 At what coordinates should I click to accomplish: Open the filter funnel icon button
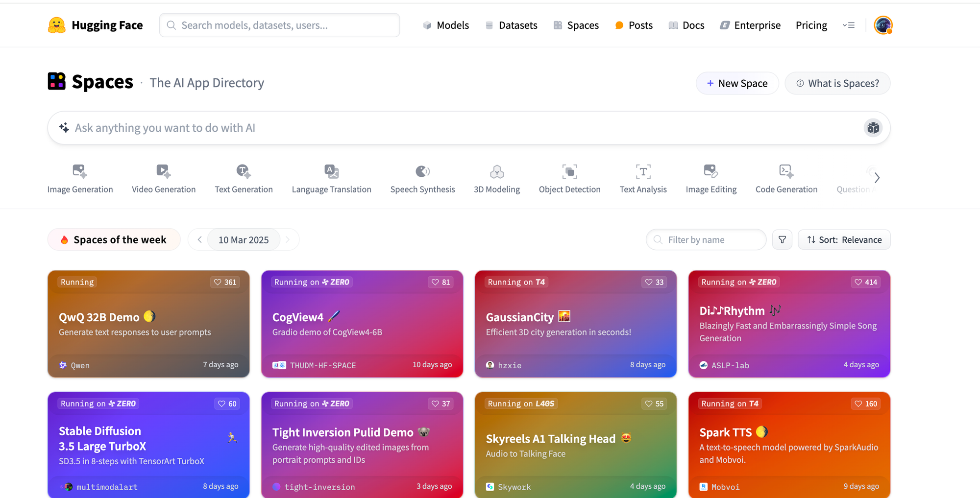(x=782, y=239)
